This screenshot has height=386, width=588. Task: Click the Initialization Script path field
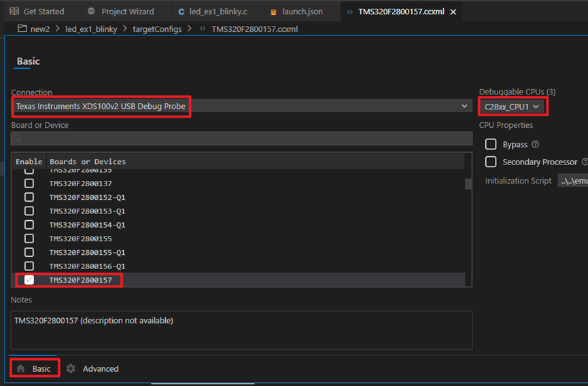point(573,181)
